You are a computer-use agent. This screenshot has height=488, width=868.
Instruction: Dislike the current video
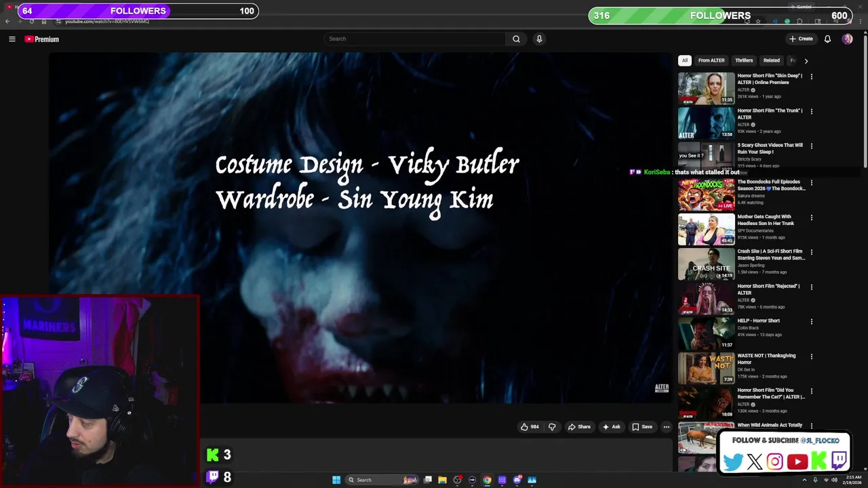tap(552, 427)
